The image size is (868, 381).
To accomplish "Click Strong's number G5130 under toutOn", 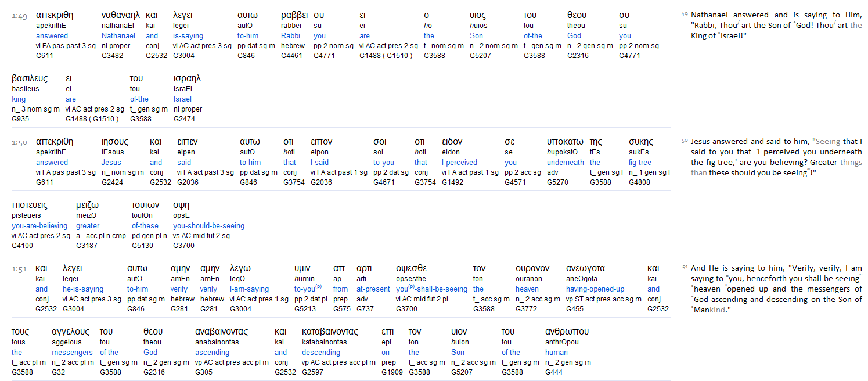I will (143, 246).
